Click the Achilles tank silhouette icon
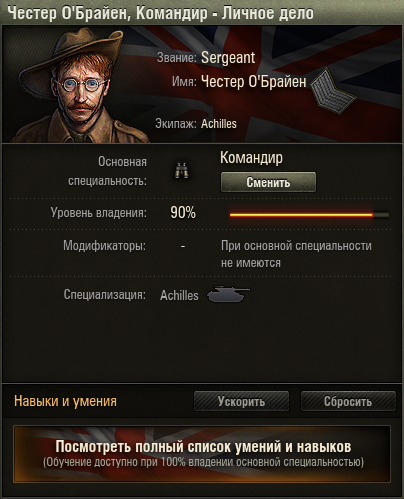This screenshot has height=499, width=404. click(228, 294)
